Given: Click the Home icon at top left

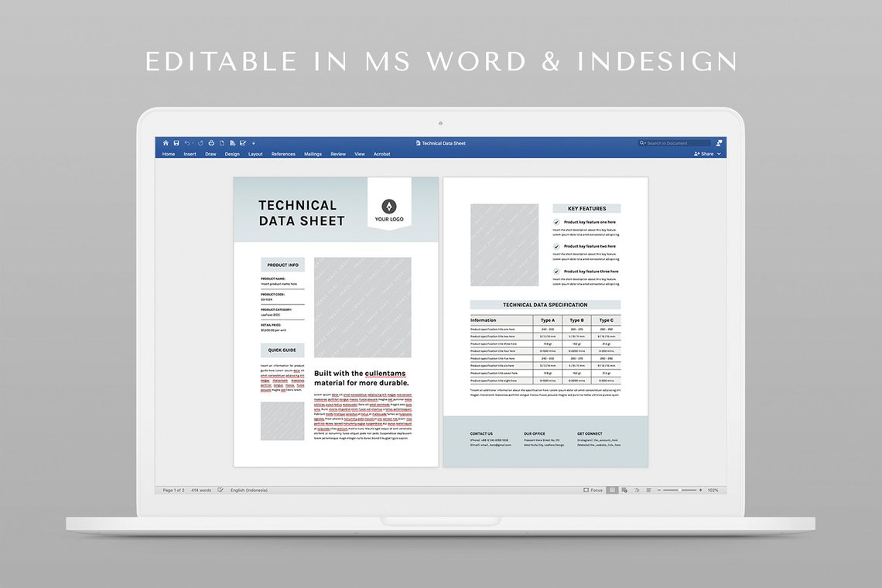Looking at the screenshot, I should point(166,143).
